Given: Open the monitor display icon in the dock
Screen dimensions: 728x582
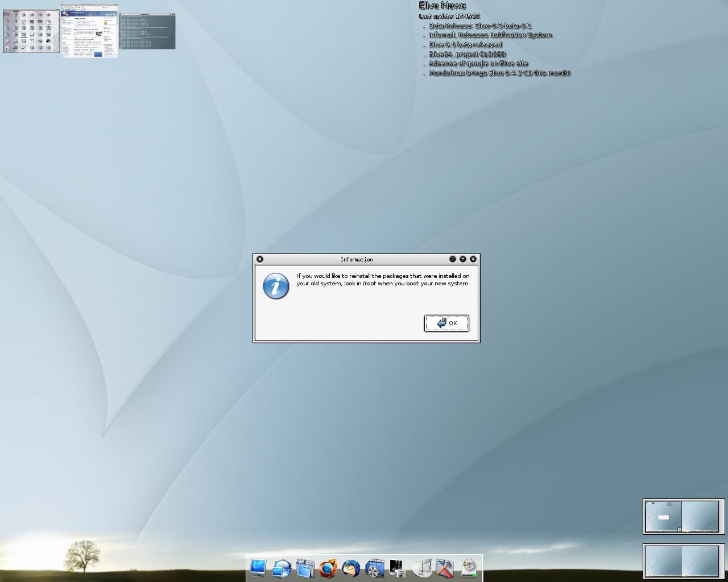Looking at the screenshot, I should click(258, 568).
